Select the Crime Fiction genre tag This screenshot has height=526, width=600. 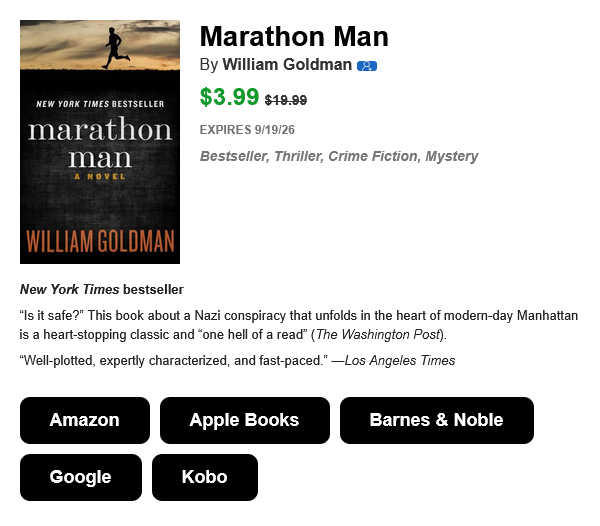coord(373,156)
